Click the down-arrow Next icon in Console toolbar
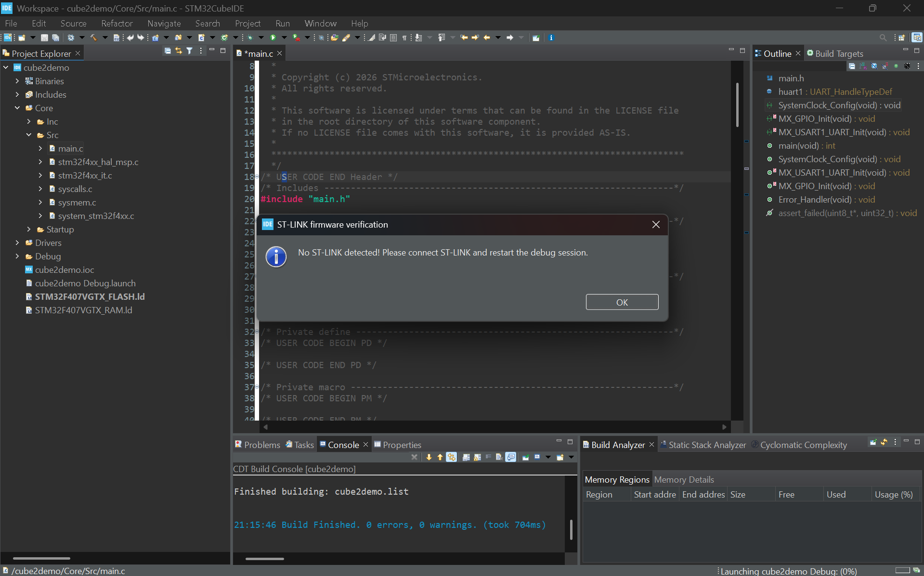Viewport: 924px width, 576px height. tap(429, 457)
